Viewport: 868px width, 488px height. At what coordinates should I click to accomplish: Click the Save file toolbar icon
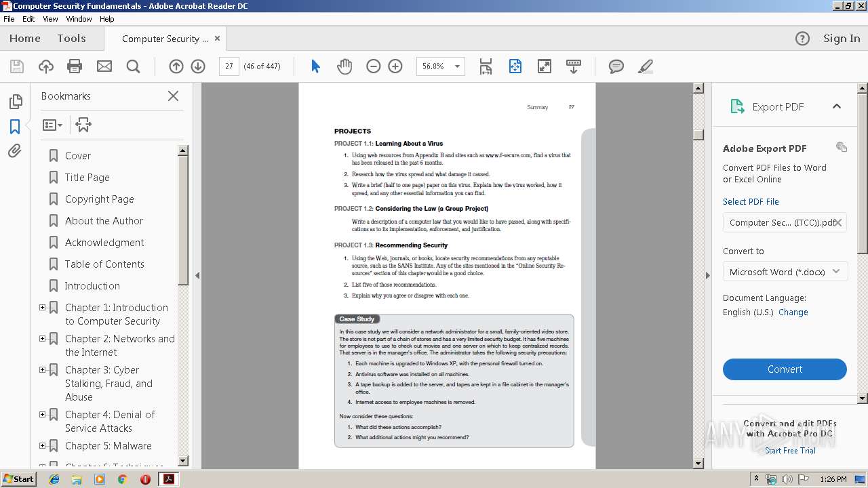coord(17,66)
